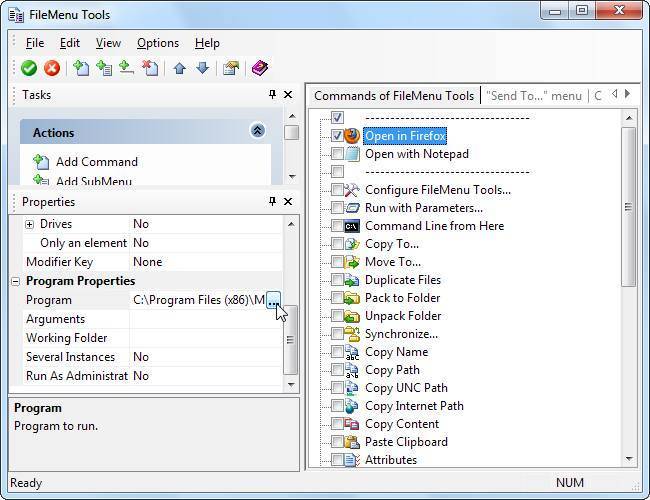Click the Program browse ellipsis button
This screenshot has width=650, height=500.
click(273, 300)
